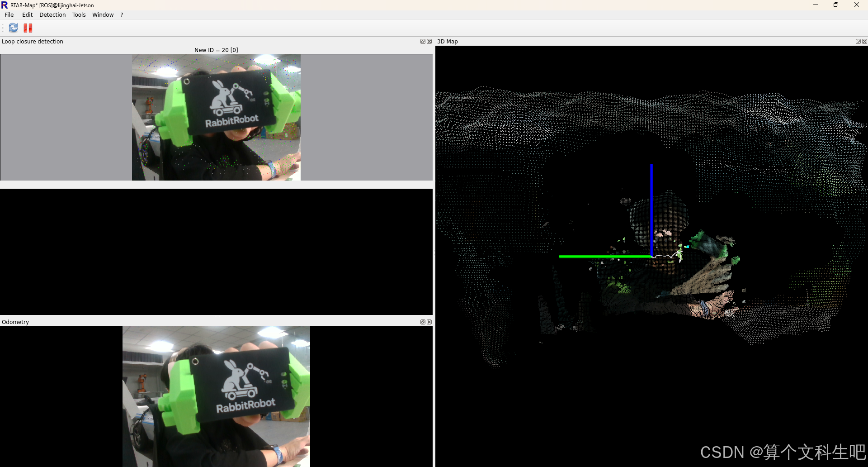Click the loop closure camera image

216,117
